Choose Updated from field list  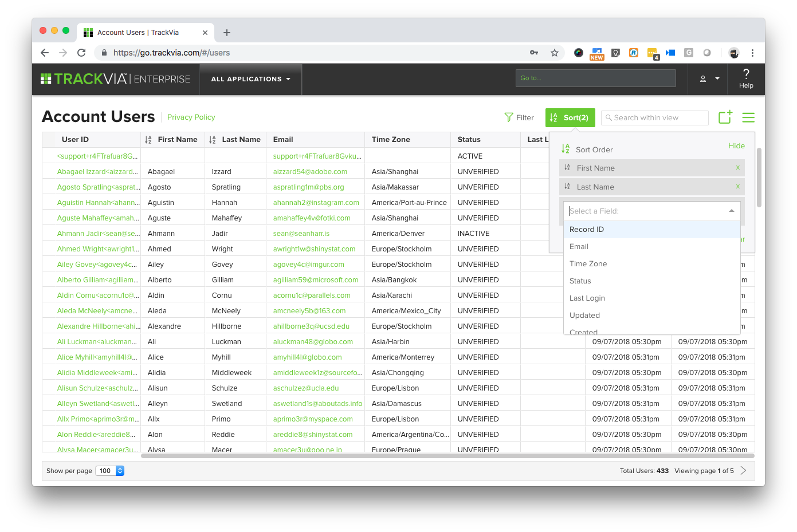[652, 316]
